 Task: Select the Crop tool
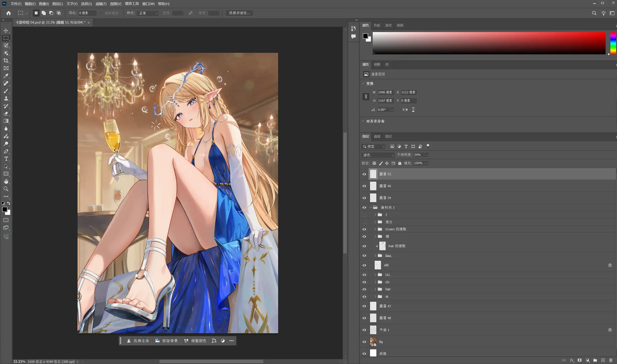click(6, 61)
